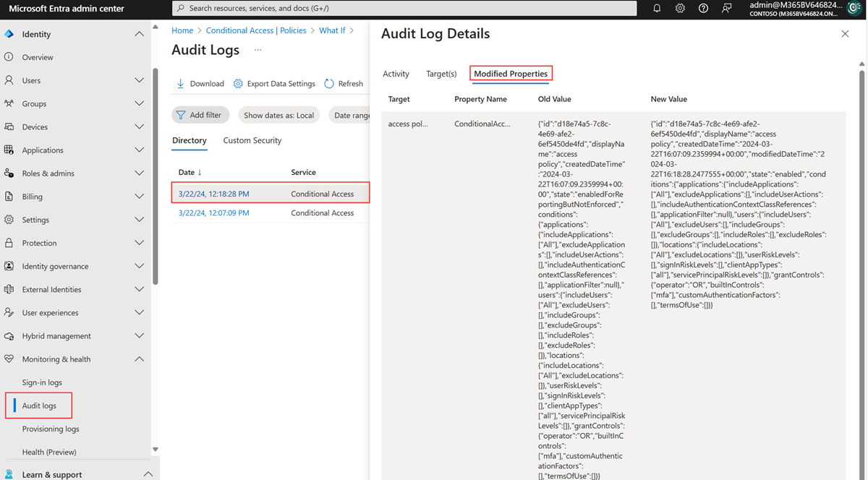Open Provisioning logs in sidebar
The height and width of the screenshot is (480, 868).
click(x=51, y=429)
